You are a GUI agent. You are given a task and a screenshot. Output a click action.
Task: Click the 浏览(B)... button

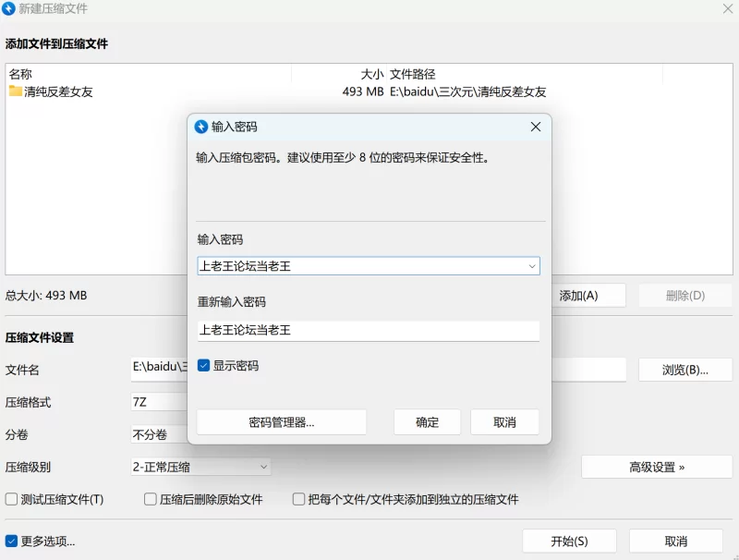(x=685, y=370)
